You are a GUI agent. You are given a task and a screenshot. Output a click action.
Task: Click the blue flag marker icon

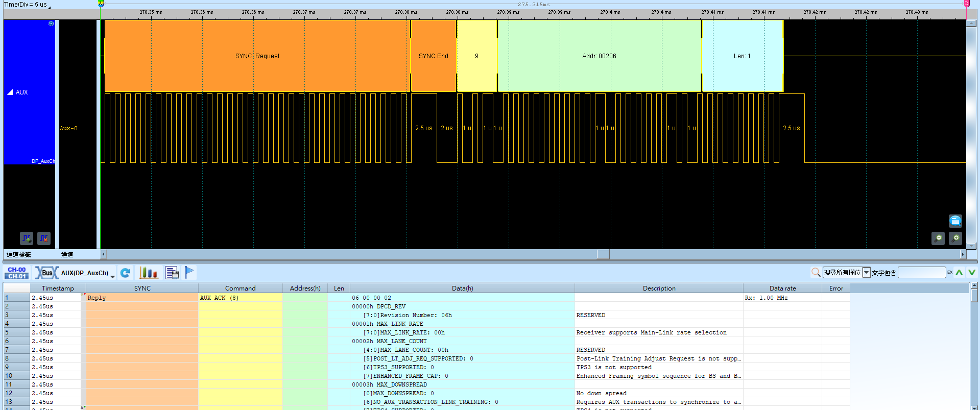click(189, 273)
